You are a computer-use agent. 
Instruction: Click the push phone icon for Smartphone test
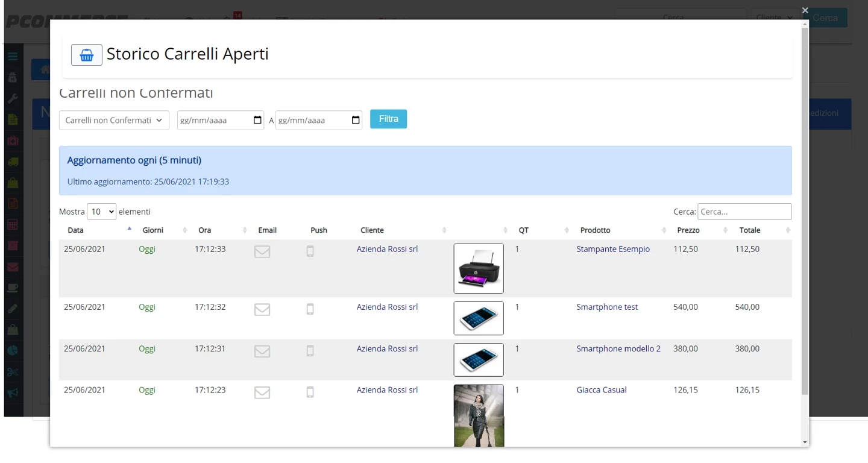tap(310, 309)
